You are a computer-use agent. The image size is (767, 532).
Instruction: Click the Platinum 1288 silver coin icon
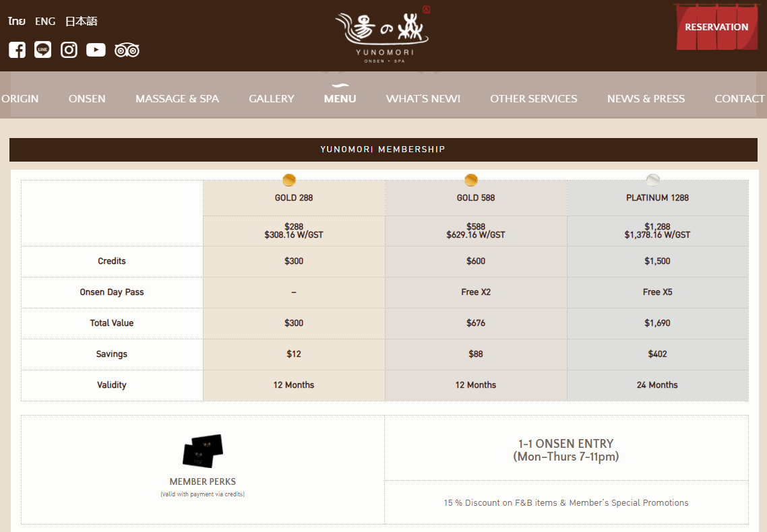pos(652,180)
